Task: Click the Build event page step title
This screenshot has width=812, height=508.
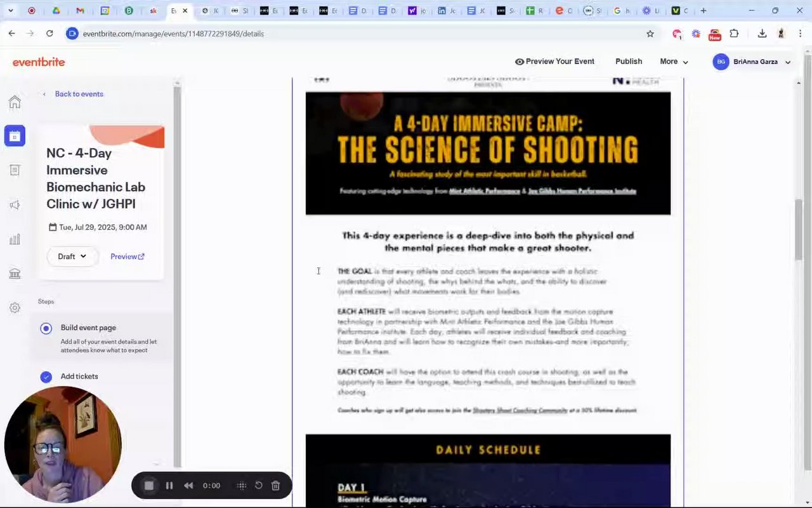Action: (x=88, y=328)
